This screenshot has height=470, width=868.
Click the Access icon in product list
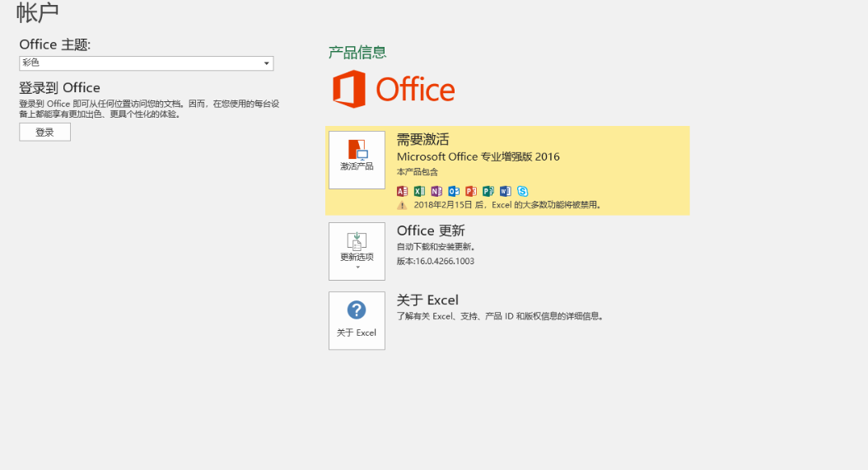coord(402,191)
